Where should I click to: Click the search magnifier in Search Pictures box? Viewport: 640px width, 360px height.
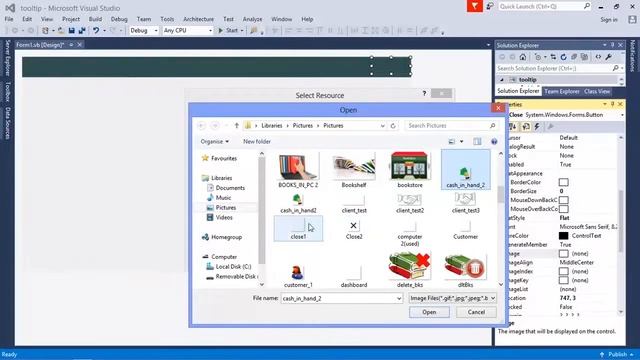tap(493, 126)
